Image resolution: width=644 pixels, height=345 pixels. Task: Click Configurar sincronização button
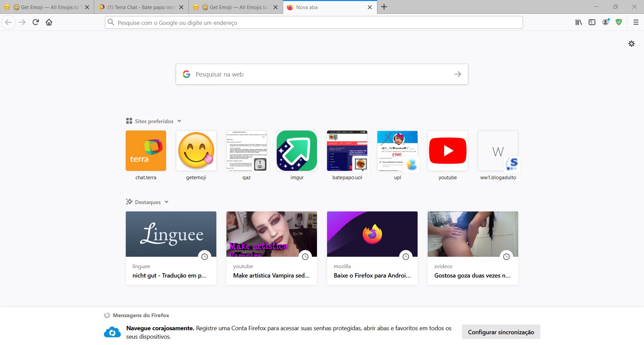click(x=501, y=332)
